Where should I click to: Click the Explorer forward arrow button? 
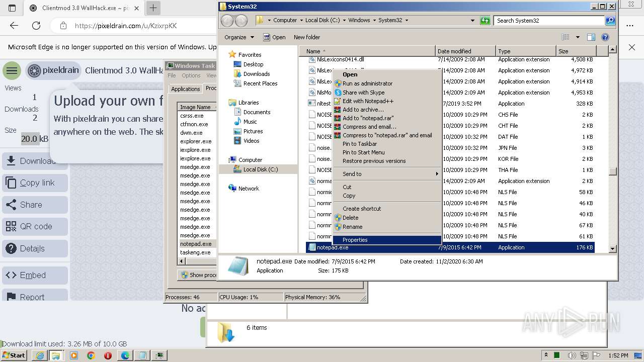click(242, 21)
